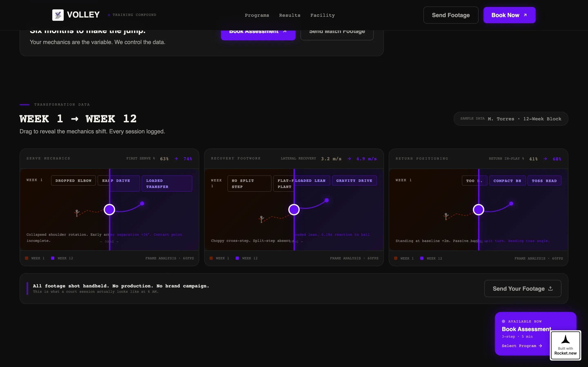Click the Volley logo icon
588x367 pixels.
pyautogui.click(x=58, y=15)
